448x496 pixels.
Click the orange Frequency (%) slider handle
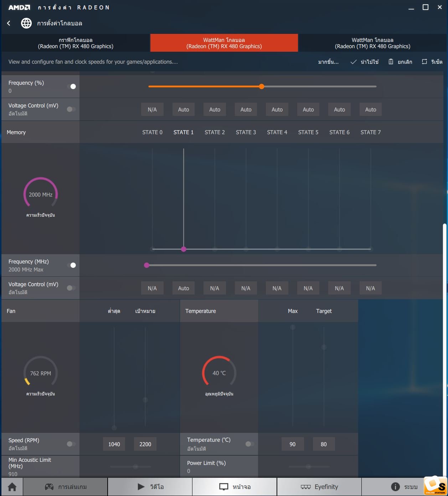262,86
